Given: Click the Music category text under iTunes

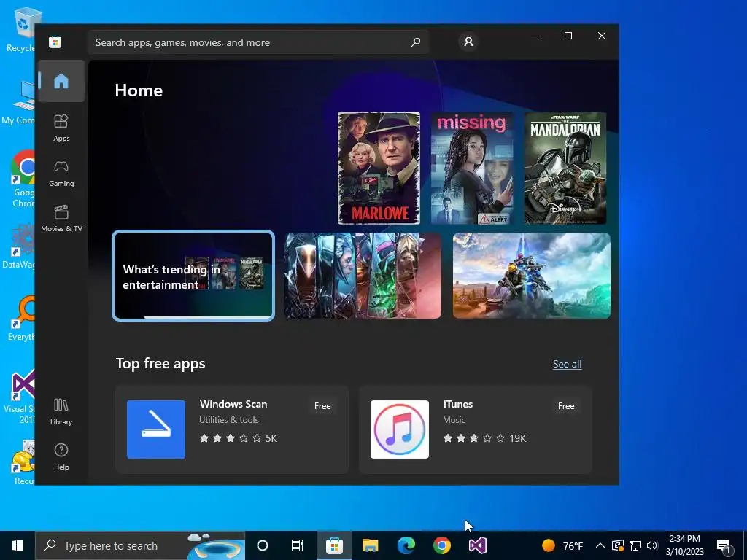Looking at the screenshot, I should pos(454,420).
